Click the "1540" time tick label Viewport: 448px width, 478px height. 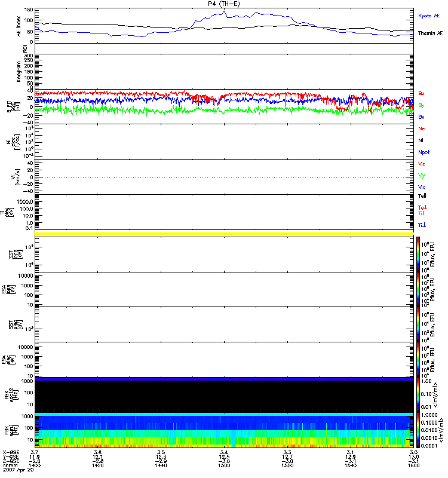click(351, 465)
